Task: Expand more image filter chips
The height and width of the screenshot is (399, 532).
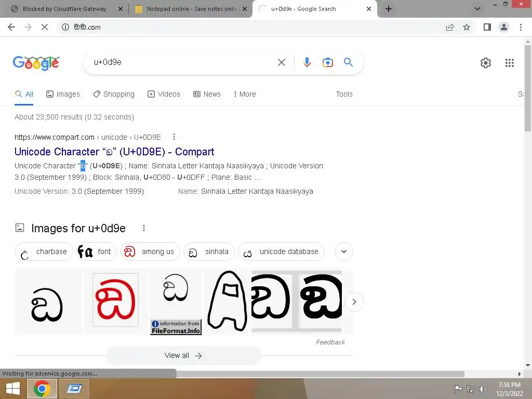Action: 344,251
